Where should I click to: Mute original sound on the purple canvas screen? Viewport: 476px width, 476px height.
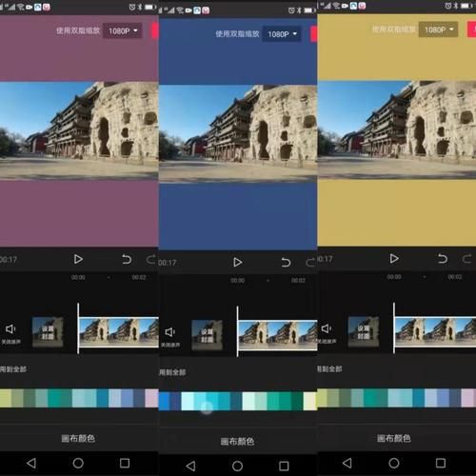[10, 333]
